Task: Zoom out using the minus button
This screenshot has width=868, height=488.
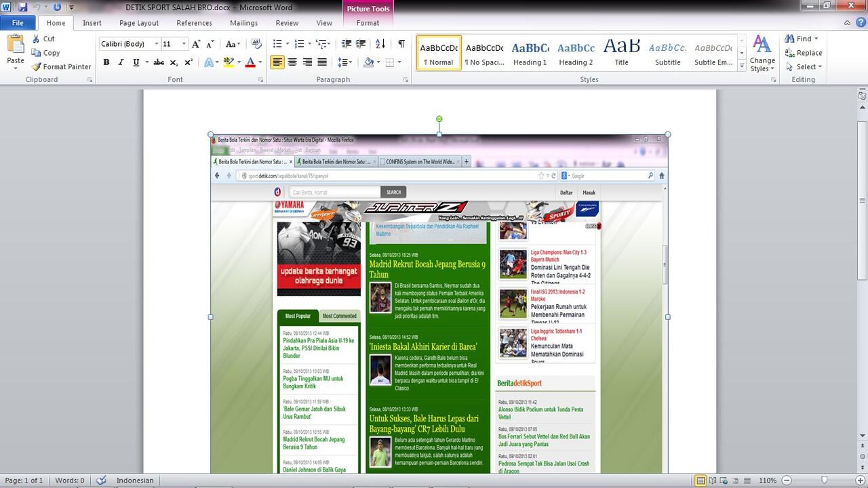Action: coord(787,481)
